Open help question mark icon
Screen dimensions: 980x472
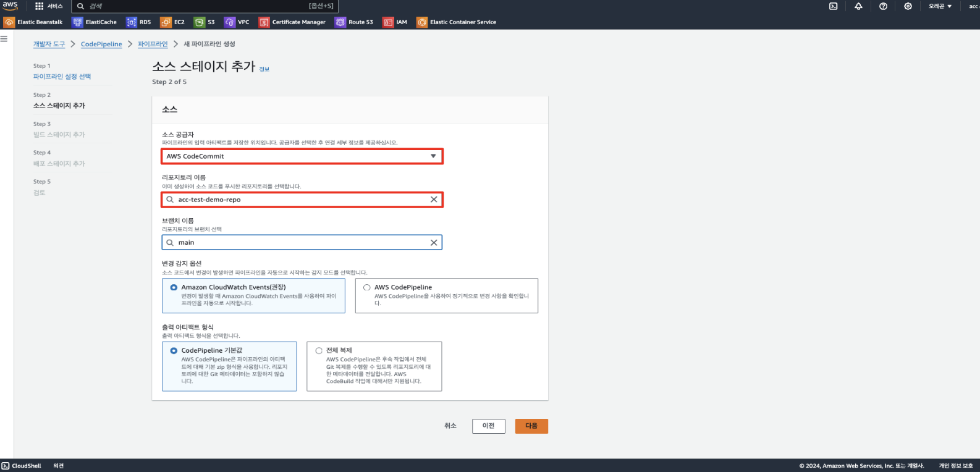(883, 6)
